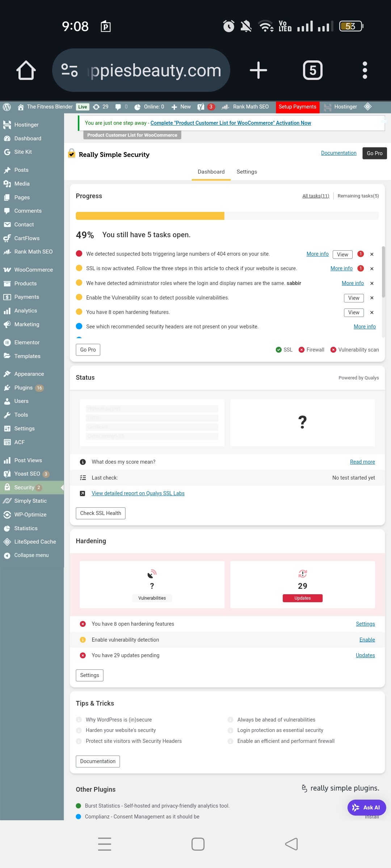Viewport: 391px width, 868px height.
Task: Filter to Remaining tasks(5)
Action: pos(358,196)
